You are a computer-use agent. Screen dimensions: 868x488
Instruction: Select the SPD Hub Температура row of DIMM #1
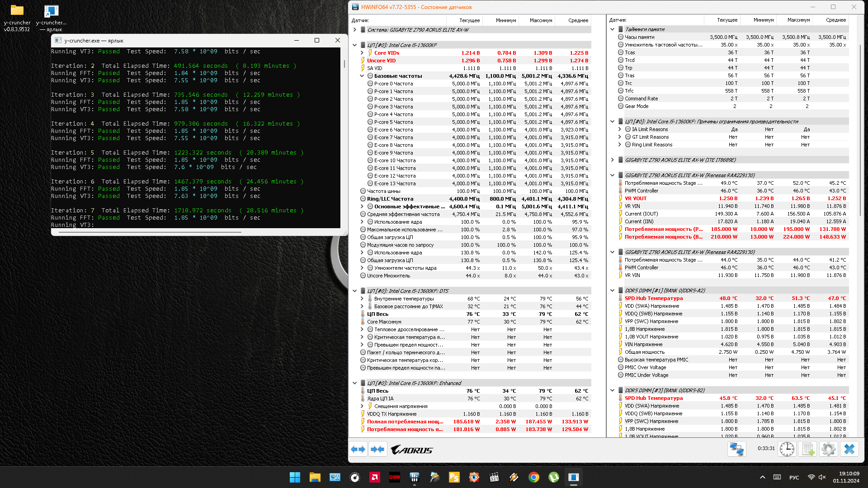(x=654, y=298)
